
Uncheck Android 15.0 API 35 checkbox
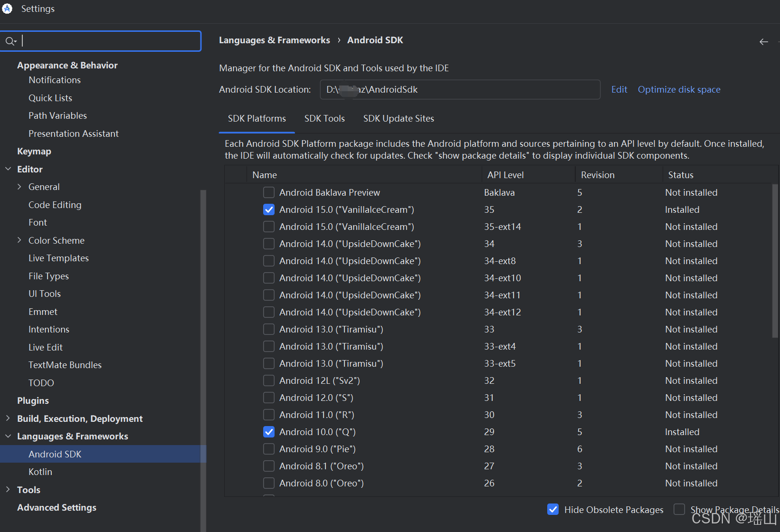(269, 209)
